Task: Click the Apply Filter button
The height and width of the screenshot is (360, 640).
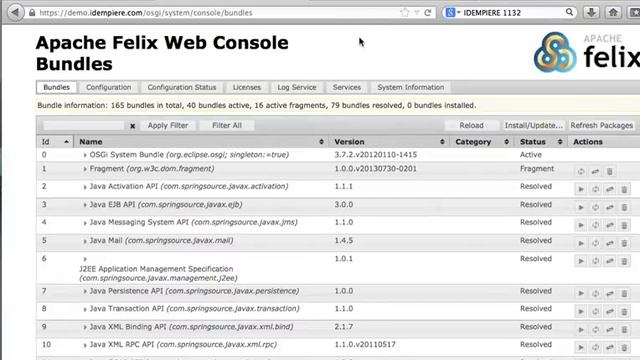Action: (168, 125)
